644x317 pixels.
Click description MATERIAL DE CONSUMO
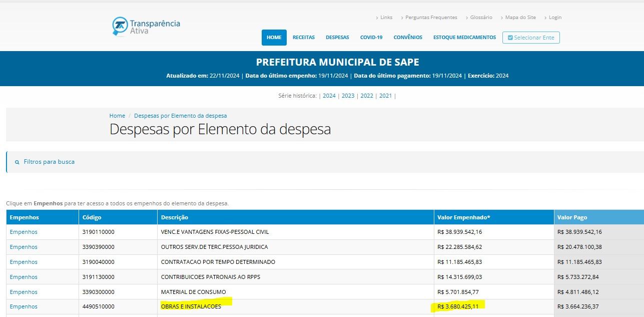pos(194,292)
